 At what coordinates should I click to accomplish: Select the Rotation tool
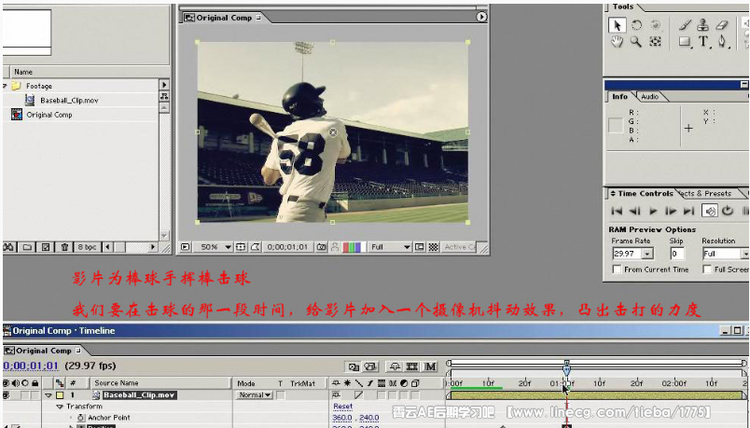[x=637, y=25]
